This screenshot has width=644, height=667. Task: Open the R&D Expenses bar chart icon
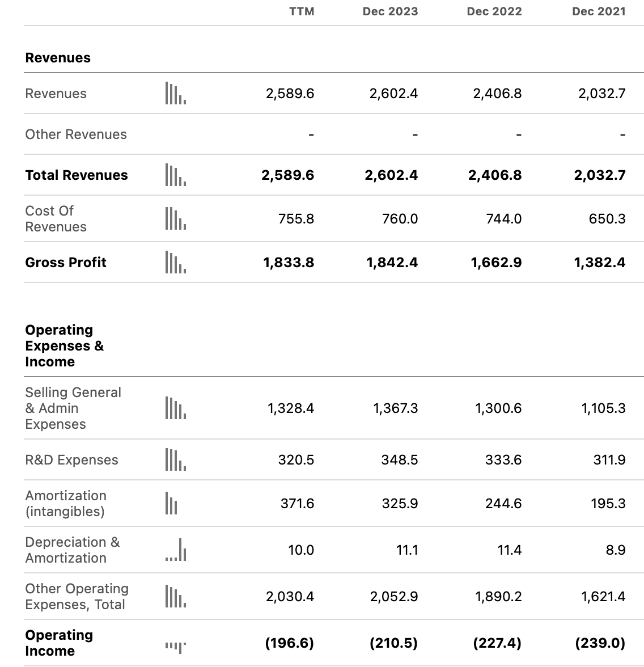(x=175, y=460)
